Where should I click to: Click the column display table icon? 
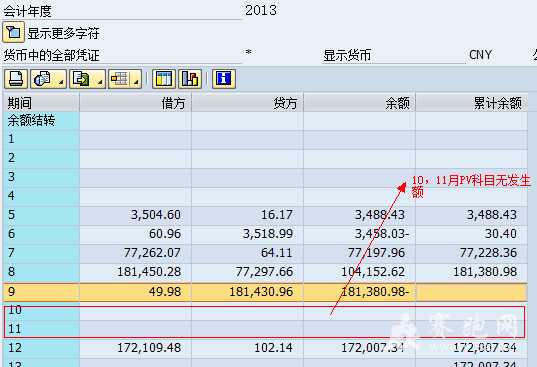tap(164, 79)
